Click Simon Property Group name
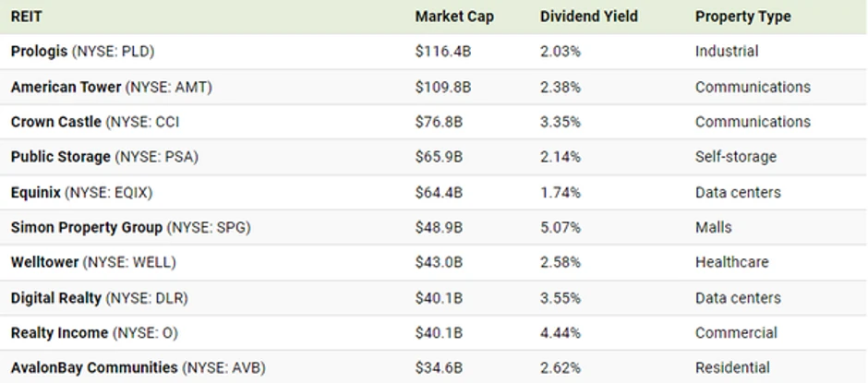Image resolution: width=868 pixels, height=383 pixels. pos(87,227)
